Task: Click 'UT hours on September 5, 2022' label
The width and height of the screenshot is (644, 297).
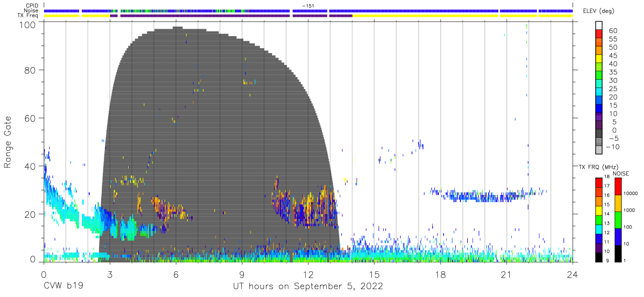Action: coord(308,287)
